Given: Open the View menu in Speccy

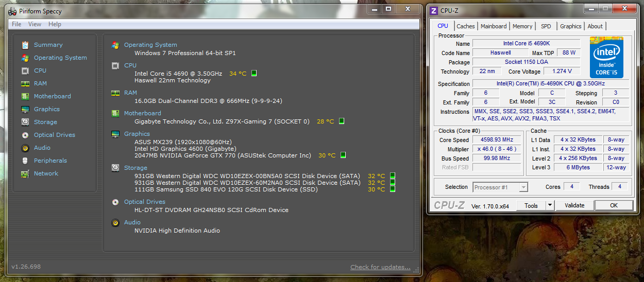Looking at the screenshot, I should pos(35,24).
